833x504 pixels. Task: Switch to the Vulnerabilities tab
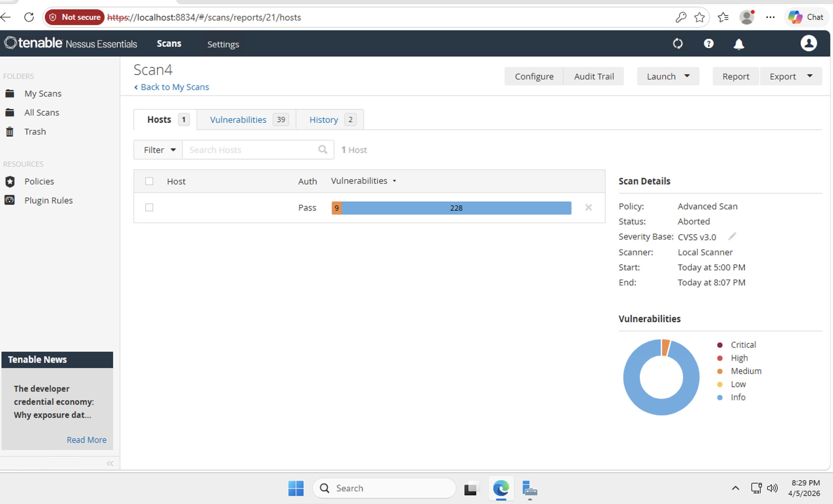tap(238, 119)
